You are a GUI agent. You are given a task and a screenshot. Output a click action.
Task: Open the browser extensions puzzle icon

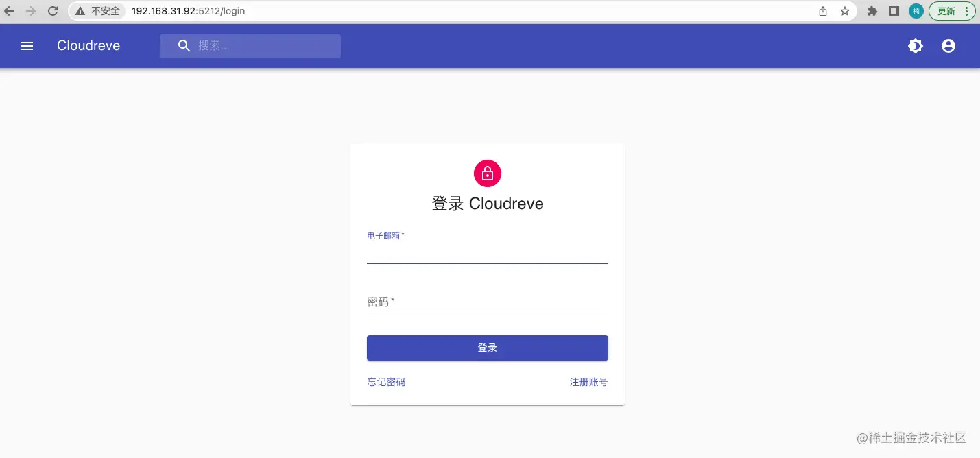point(871,11)
